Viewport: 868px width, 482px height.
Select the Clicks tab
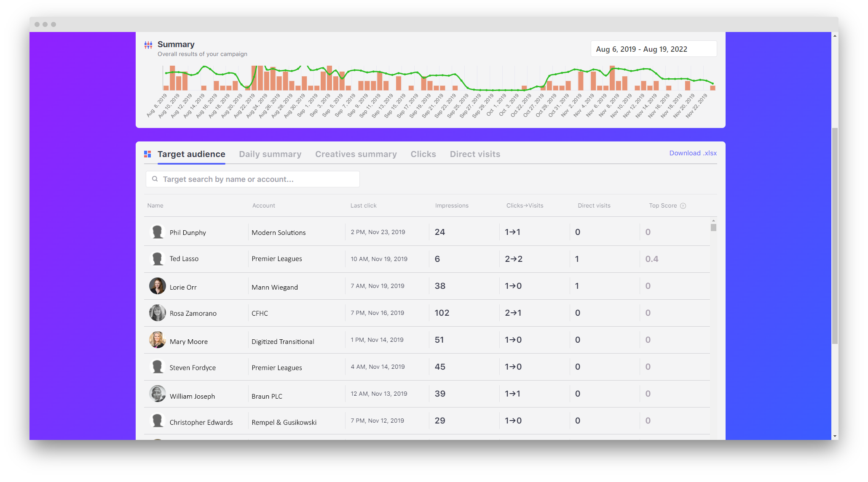click(423, 154)
